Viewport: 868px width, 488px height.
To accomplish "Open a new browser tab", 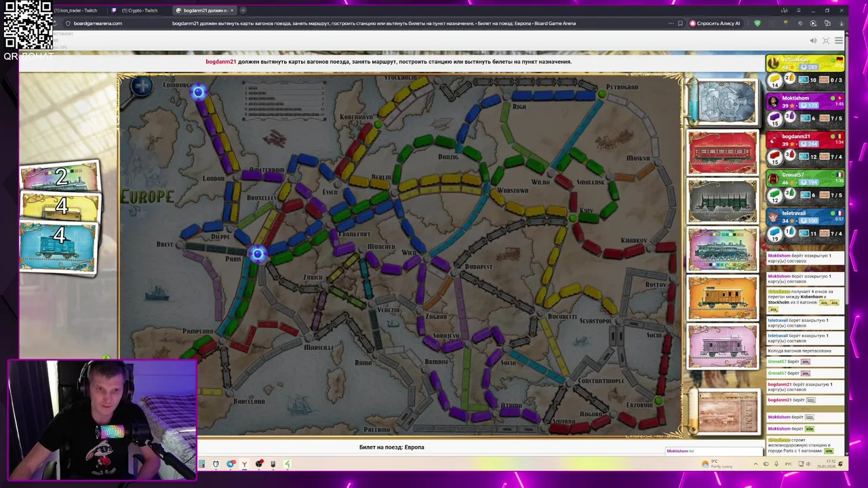I will coord(243,10).
